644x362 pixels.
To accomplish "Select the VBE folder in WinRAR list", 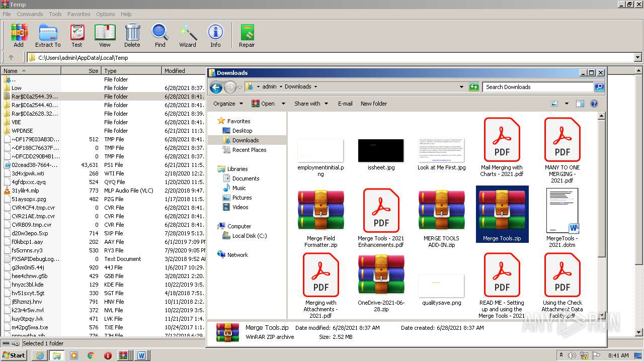I will 16,122.
